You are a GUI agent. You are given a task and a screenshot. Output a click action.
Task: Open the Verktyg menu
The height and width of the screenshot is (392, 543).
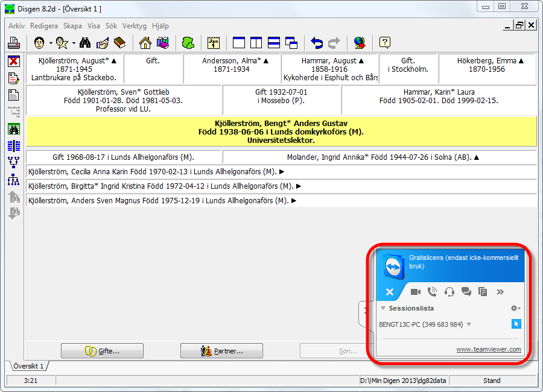point(134,26)
